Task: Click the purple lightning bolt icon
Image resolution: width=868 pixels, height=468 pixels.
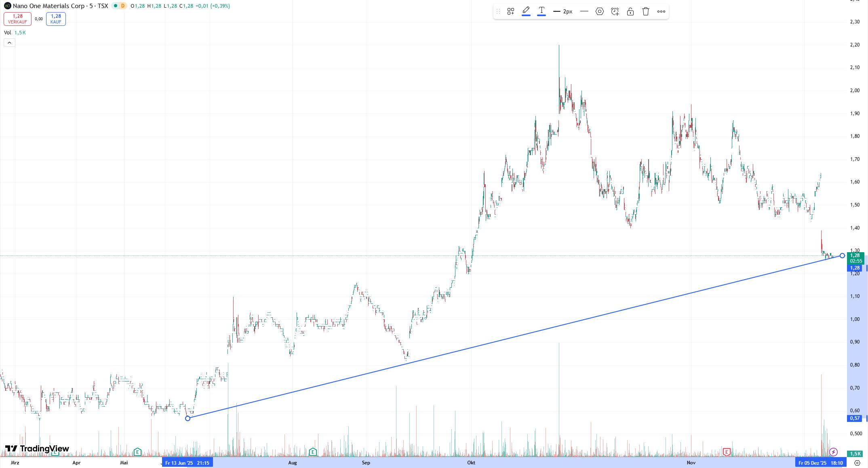Action: click(x=833, y=452)
